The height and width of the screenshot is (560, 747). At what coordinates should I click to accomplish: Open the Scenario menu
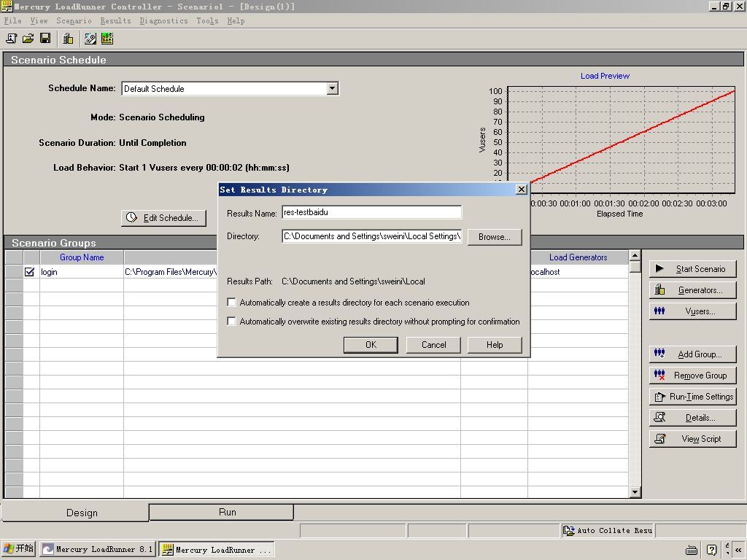pos(74,20)
